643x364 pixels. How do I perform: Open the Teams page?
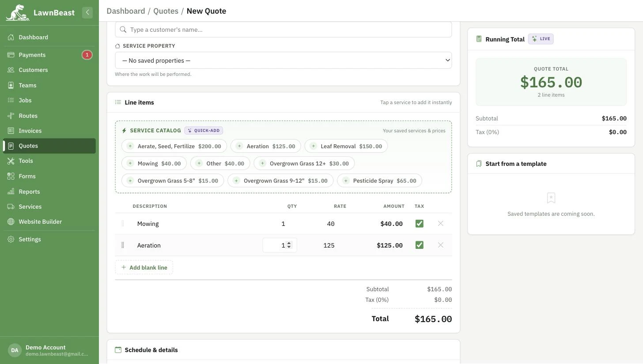pyautogui.click(x=49, y=85)
